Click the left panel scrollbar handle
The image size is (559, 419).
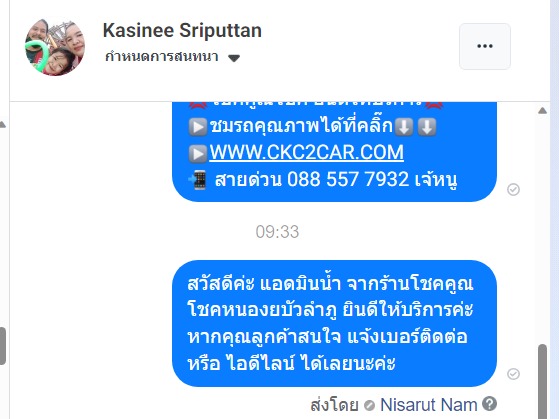point(2,346)
